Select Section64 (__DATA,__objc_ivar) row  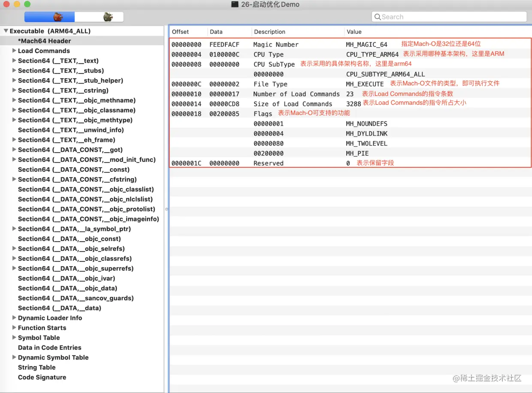[82, 278]
